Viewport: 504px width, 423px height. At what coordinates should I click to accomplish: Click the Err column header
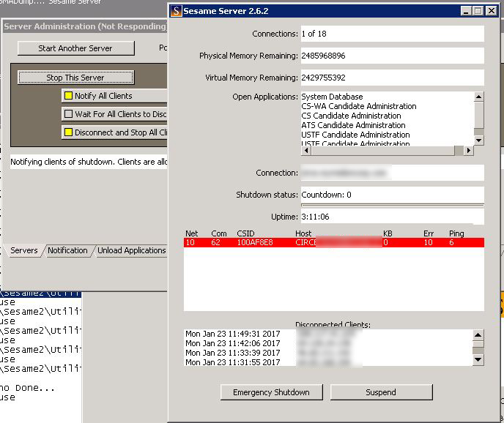[x=429, y=233]
